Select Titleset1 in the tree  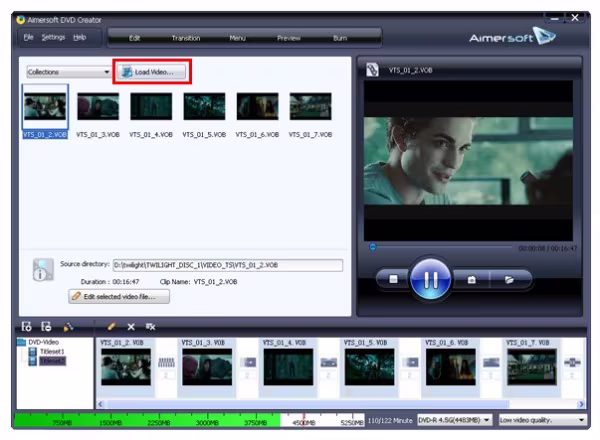pyautogui.click(x=52, y=351)
